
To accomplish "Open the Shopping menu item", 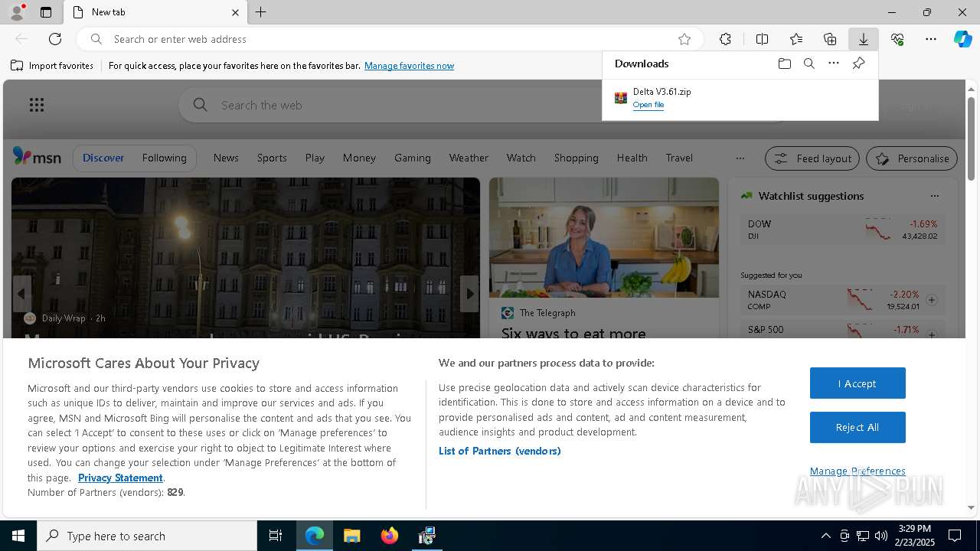I will pyautogui.click(x=576, y=158).
